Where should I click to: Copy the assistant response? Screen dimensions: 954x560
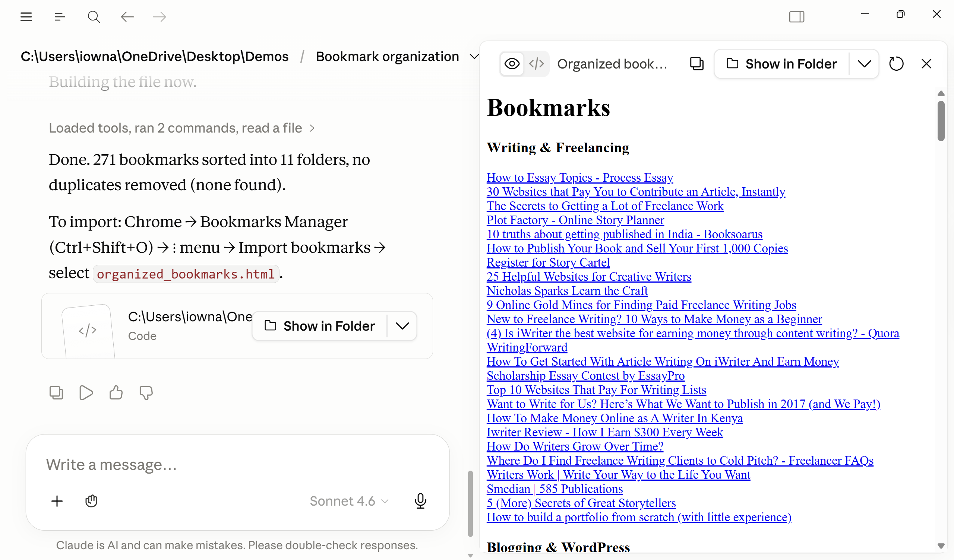click(56, 393)
